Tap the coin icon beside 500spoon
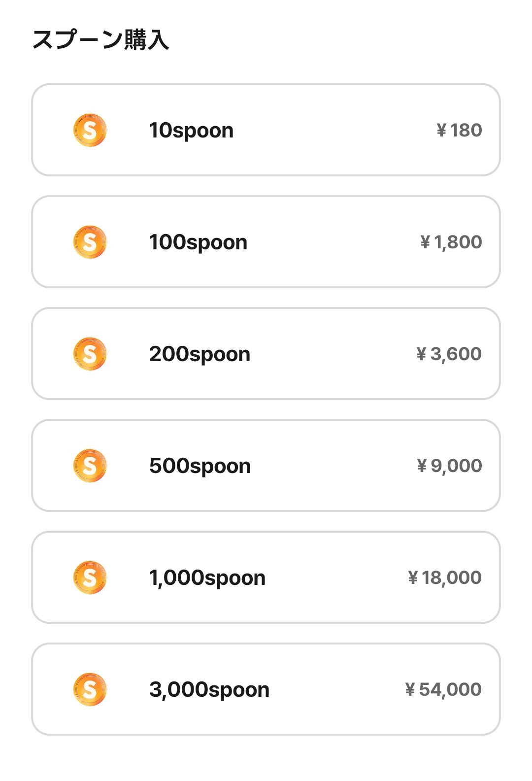 pyautogui.click(x=90, y=466)
